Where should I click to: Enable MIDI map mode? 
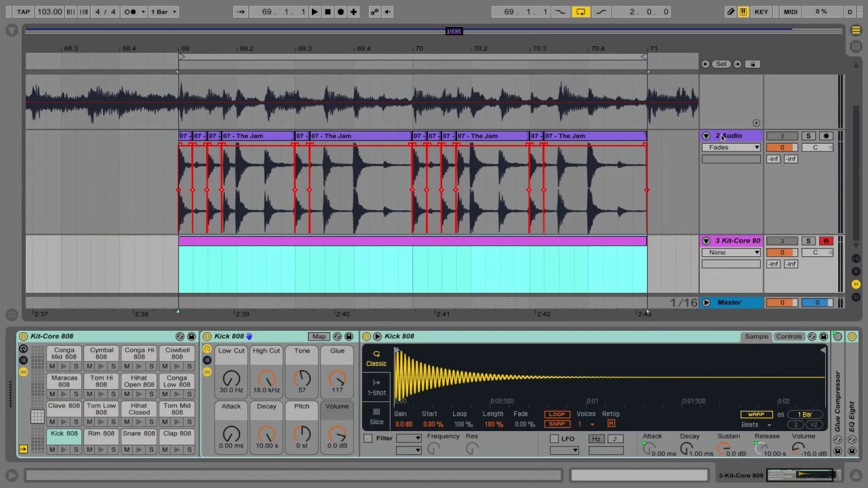(x=790, y=12)
